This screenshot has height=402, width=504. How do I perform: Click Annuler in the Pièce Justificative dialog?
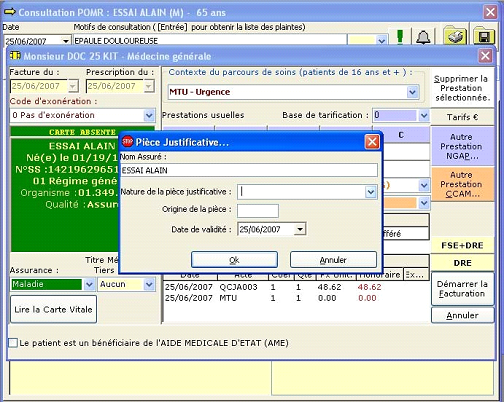point(333,260)
